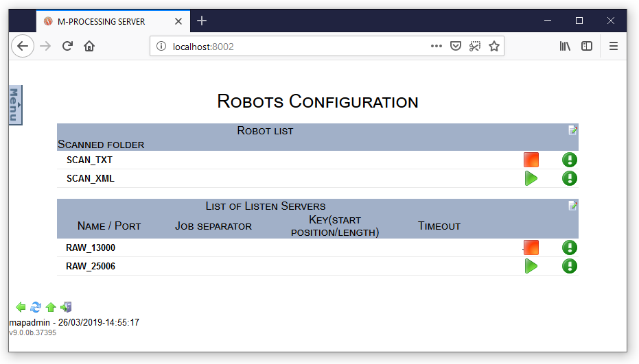
Task: Edit the Robot list
Action: [x=572, y=130]
